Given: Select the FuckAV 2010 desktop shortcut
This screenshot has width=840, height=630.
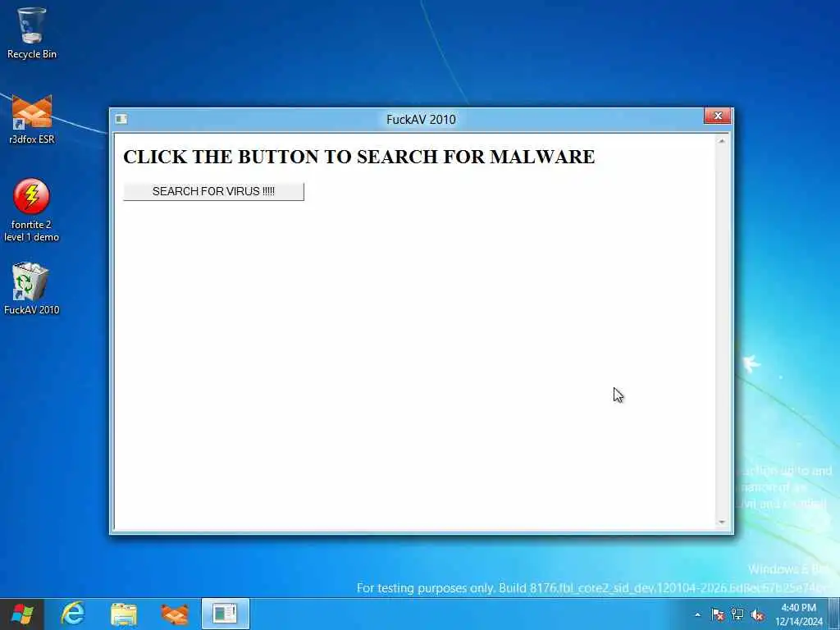Looking at the screenshot, I should [32, 288].
